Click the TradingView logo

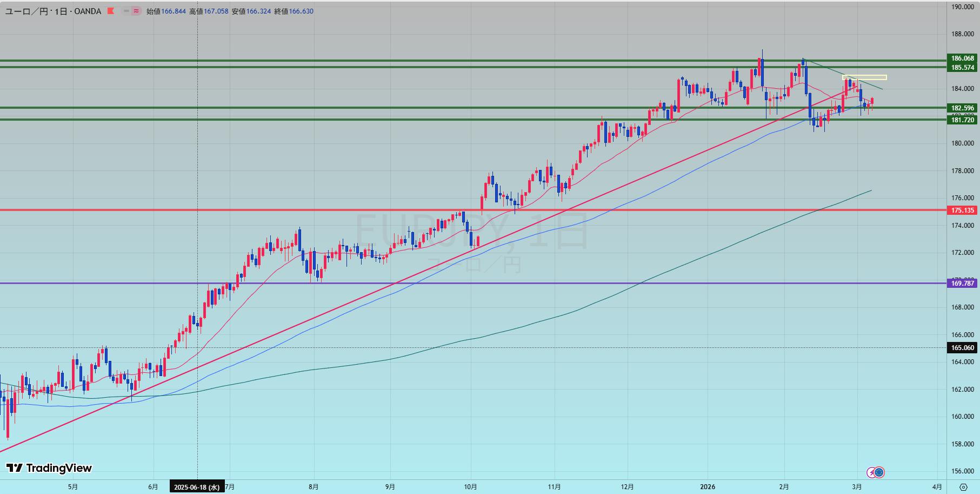click(x=49, y=468)
